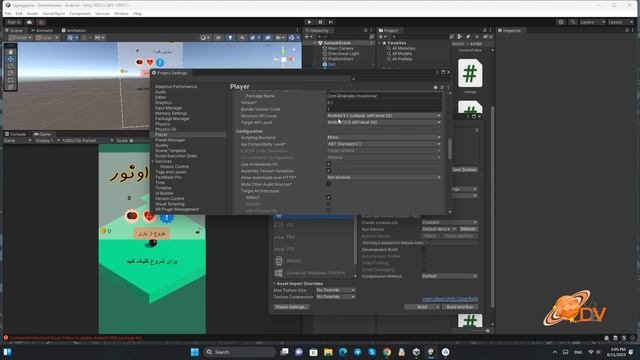
Task: Open the cloud services icon
Action: (29, 22)
